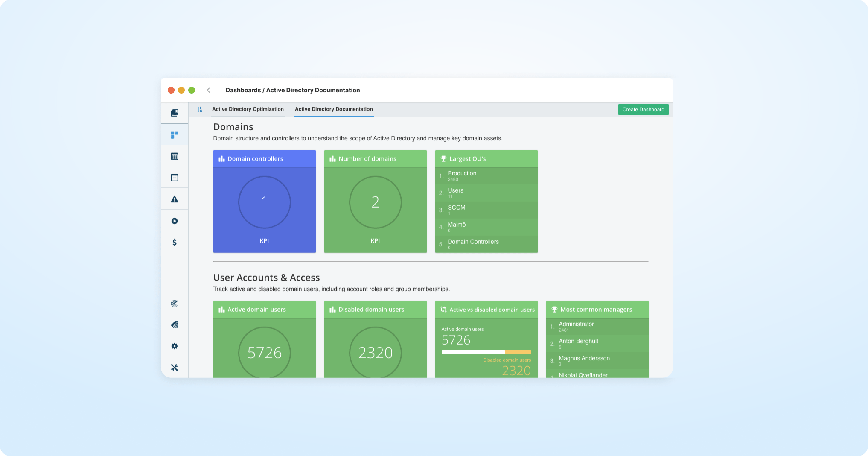
Task: Click the Domains section heading
Action: click(233, 127)
